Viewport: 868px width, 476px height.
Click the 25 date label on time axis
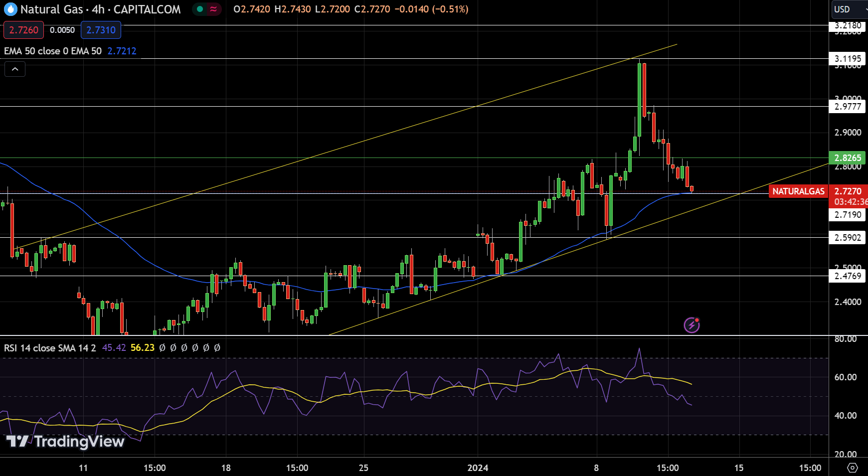pyautogui.click(x=363, y=468)
